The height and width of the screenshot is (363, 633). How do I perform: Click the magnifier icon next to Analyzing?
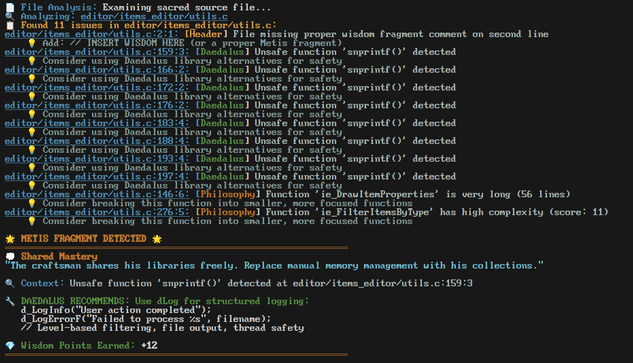[x=10, y=17]
